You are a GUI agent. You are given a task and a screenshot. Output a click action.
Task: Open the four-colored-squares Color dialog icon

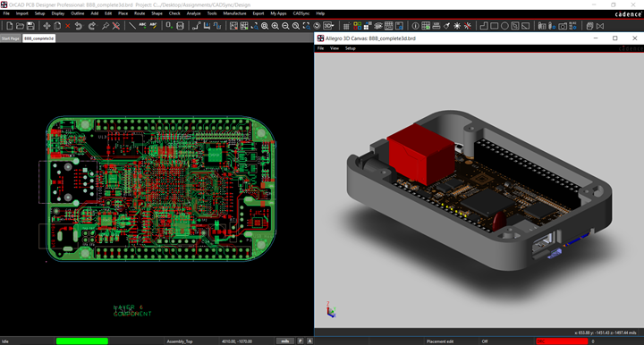357,26
